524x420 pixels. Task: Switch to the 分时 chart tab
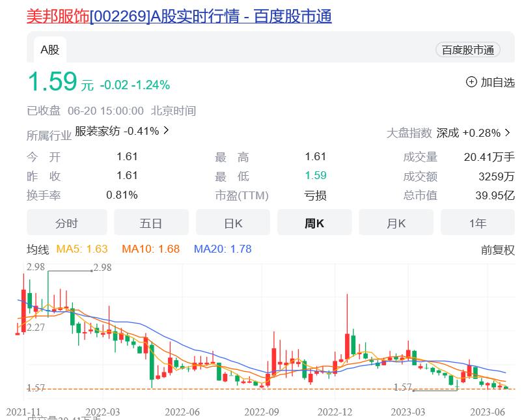tap(66, 222)
